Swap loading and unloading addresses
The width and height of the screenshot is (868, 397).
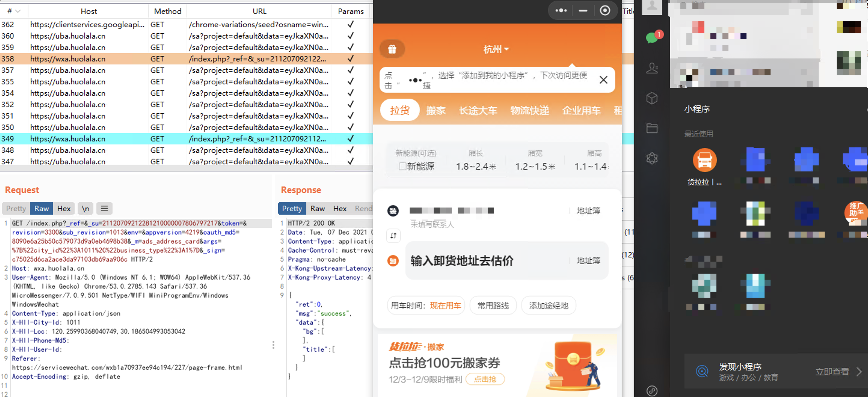point(393,235)
